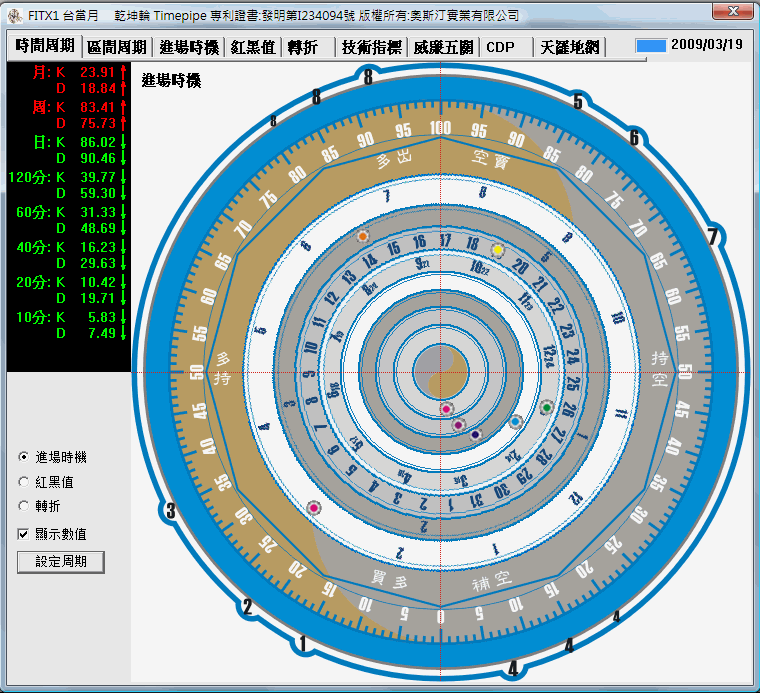760x693 pixels.
Task: Click the 補空 zone label
Action: (x=492, y=581)
